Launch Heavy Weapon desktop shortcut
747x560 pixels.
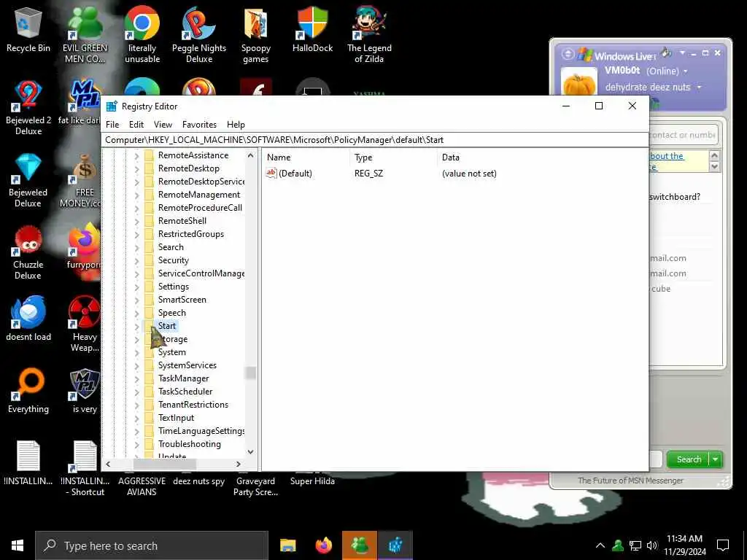click(x=85, y=324)
